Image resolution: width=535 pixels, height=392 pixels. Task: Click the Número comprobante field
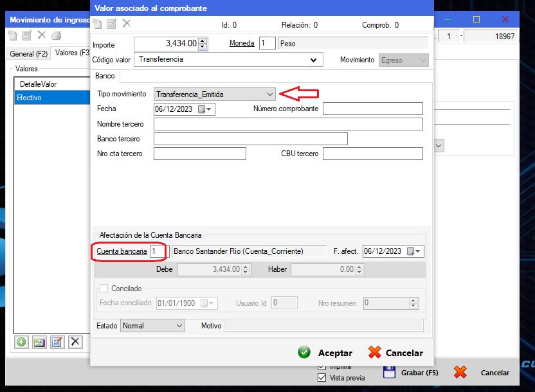click(x=372, y=109)
